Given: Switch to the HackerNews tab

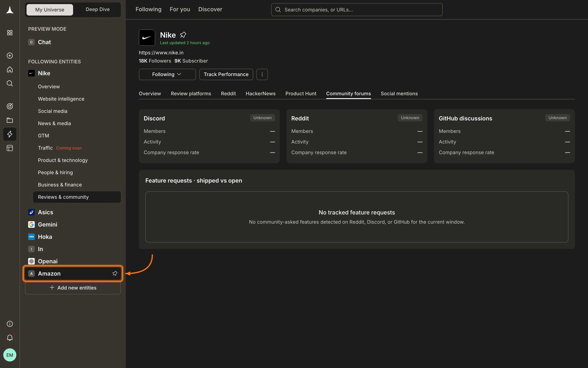Looking at the screenshot, I should pos(261,93).
